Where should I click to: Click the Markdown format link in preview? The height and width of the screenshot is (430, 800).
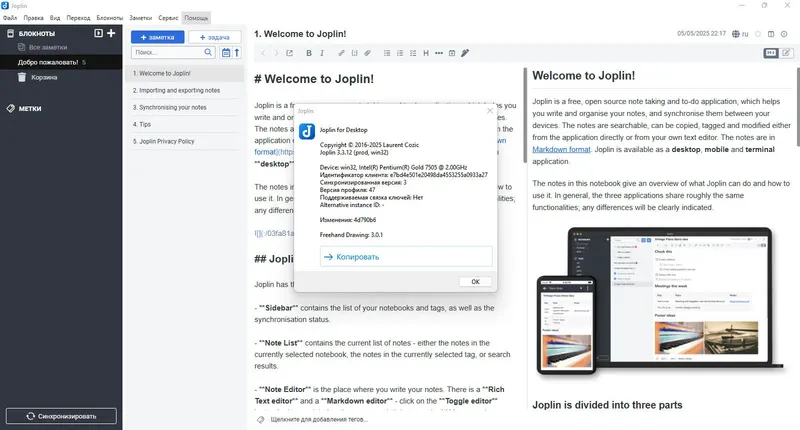pos(561,149)
